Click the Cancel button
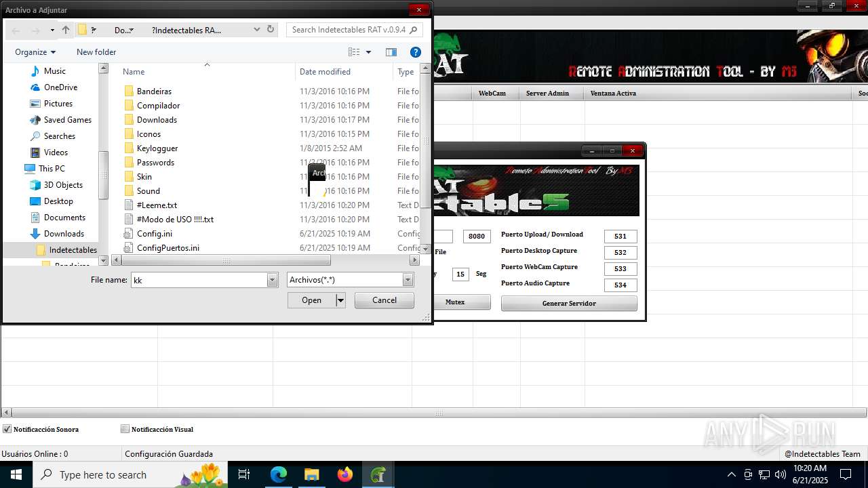The width and height of the screenshot is (868, 488). pos(384,300)
